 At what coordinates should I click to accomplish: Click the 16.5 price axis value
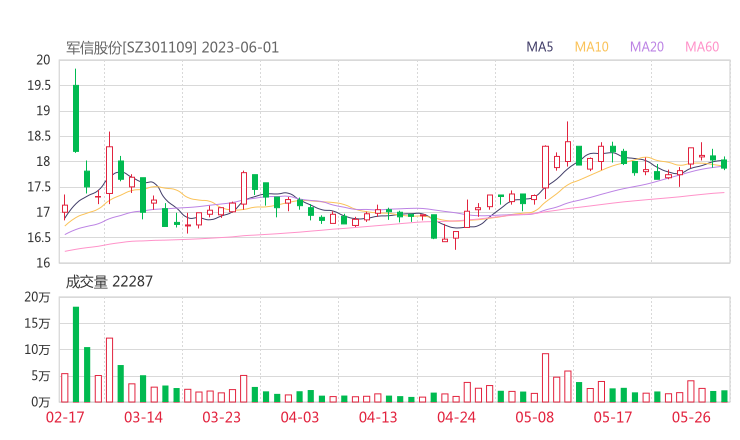[x=39, y=237]
